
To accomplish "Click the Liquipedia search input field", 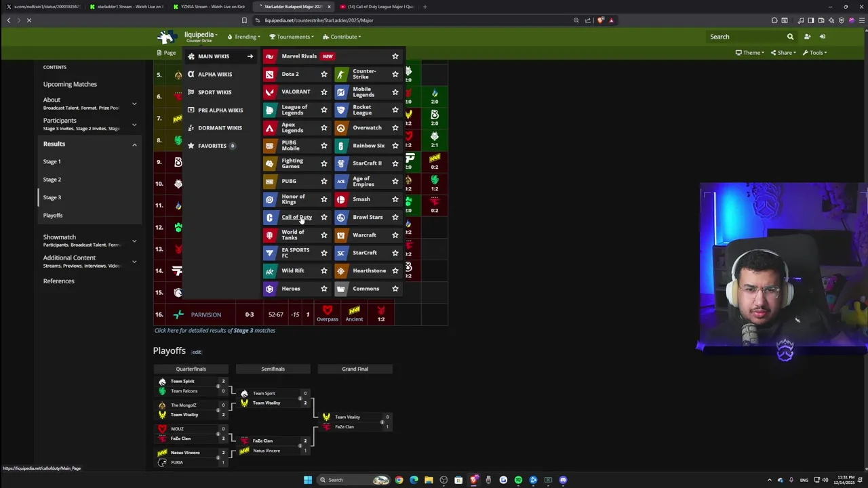I will click(745, 37).
